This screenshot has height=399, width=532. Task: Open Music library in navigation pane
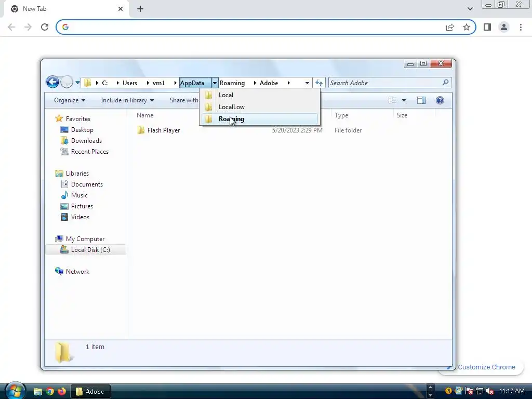click(x=79, y=195)
